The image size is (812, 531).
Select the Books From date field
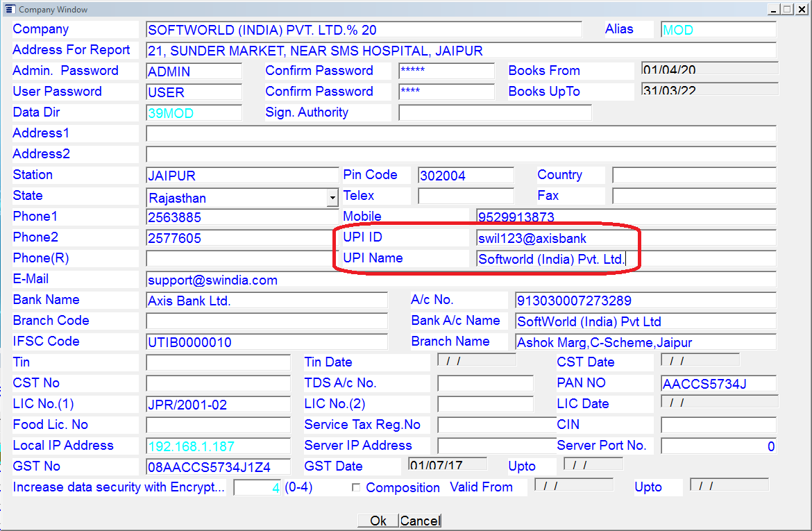(x=709, y=69)
